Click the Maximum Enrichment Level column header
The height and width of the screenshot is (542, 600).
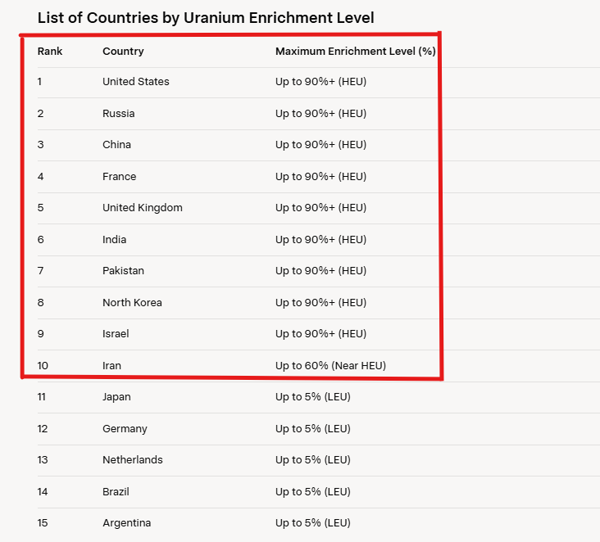coord(355,51)
